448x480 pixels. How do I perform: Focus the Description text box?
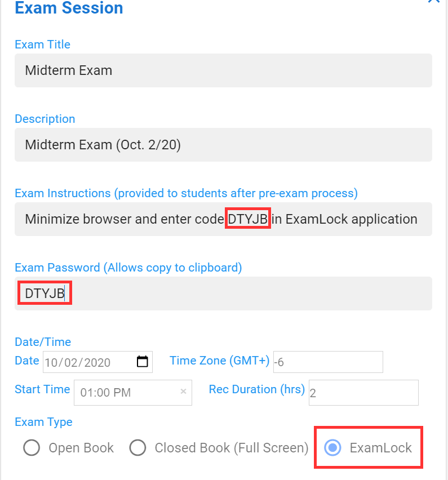pos(223,145)
